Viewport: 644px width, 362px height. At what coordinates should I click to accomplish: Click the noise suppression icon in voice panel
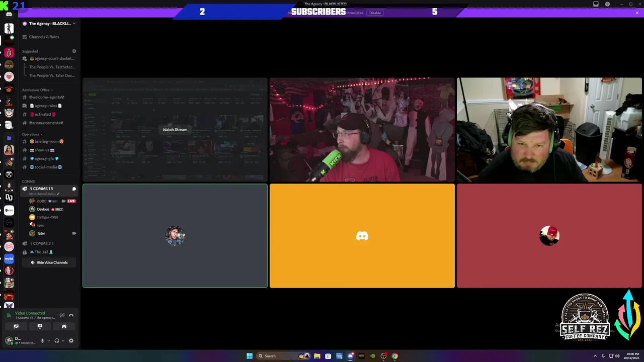tap(62, 315)
